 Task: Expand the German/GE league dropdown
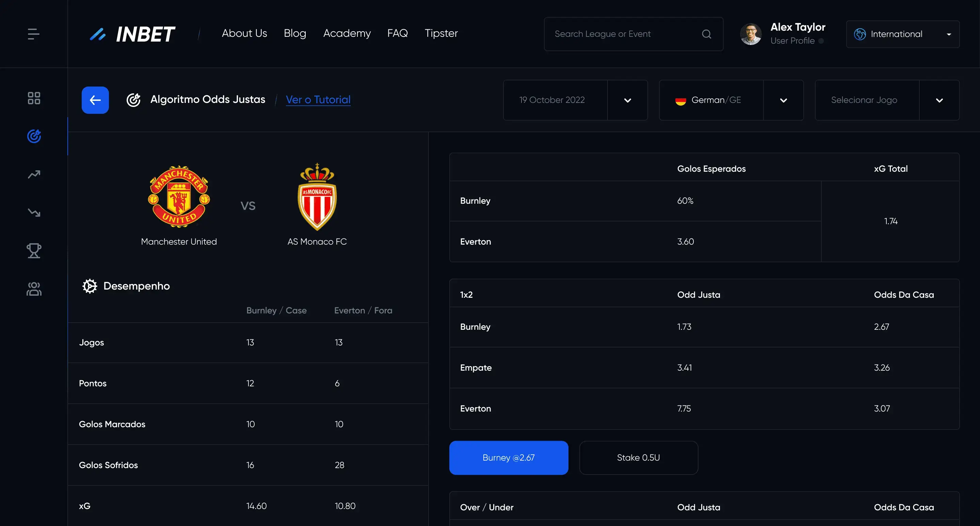click(783, 100)
